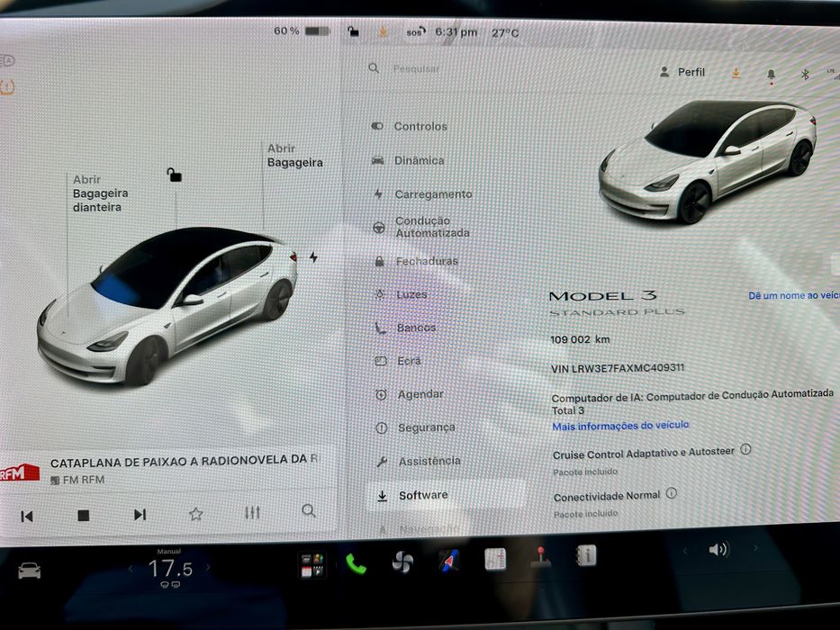Image resolution: width=840 pixels, height=630 pixels.
Task: Open media search magnifier icon
Action: click(309, 510)
